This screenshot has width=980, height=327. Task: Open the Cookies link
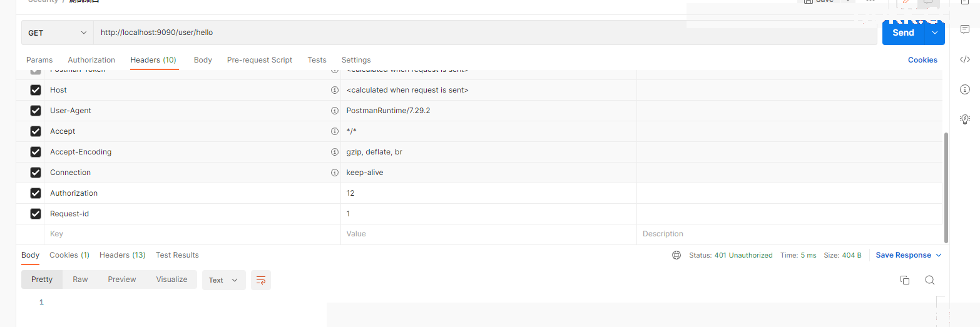(922, 60)
